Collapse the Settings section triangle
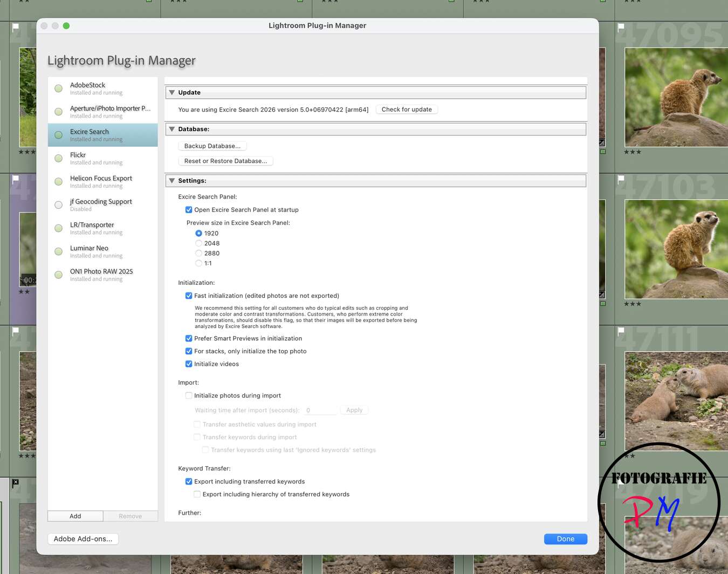The image size is (728, 574). 172,181
